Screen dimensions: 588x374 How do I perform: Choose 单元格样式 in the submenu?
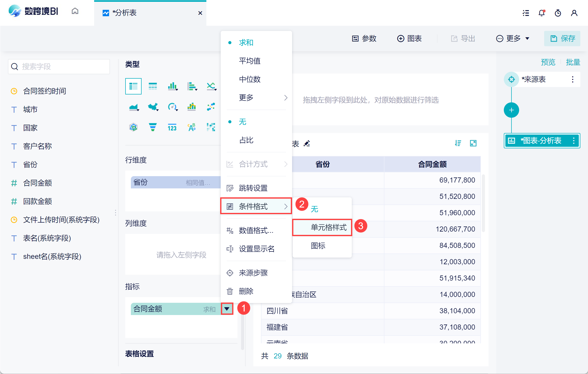(x=328, y=227)
